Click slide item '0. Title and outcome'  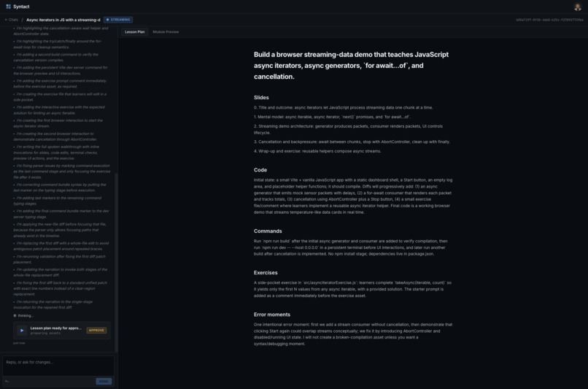(x=343, y=108)
